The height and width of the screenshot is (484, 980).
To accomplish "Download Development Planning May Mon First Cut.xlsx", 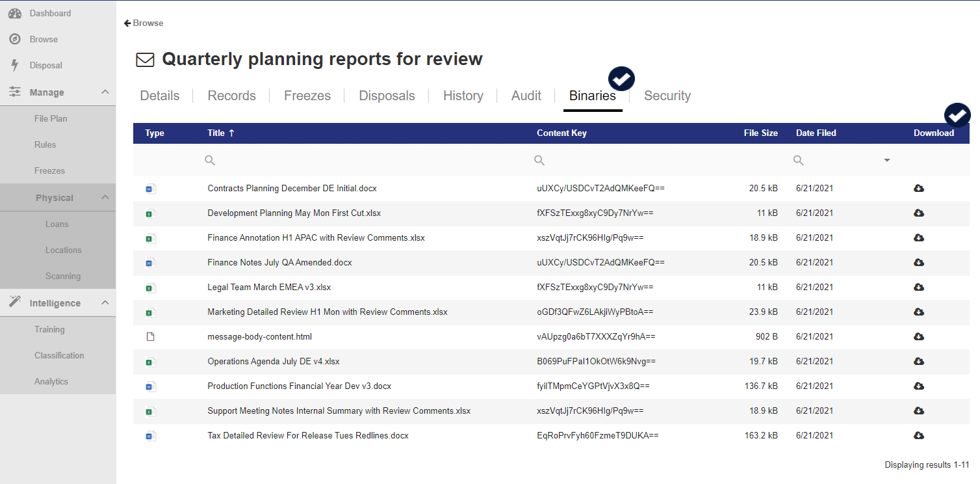I will click(919, 213).
